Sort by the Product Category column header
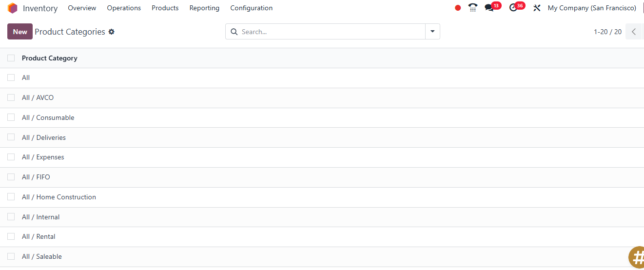The height and width of the screenshot is (270, 644). pyautogui.click(x=50, y=58)
